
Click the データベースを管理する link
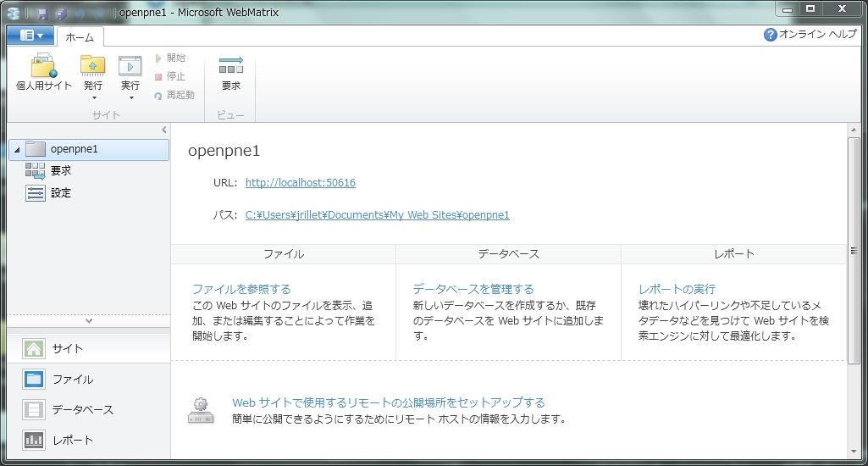tap(473, 289)
